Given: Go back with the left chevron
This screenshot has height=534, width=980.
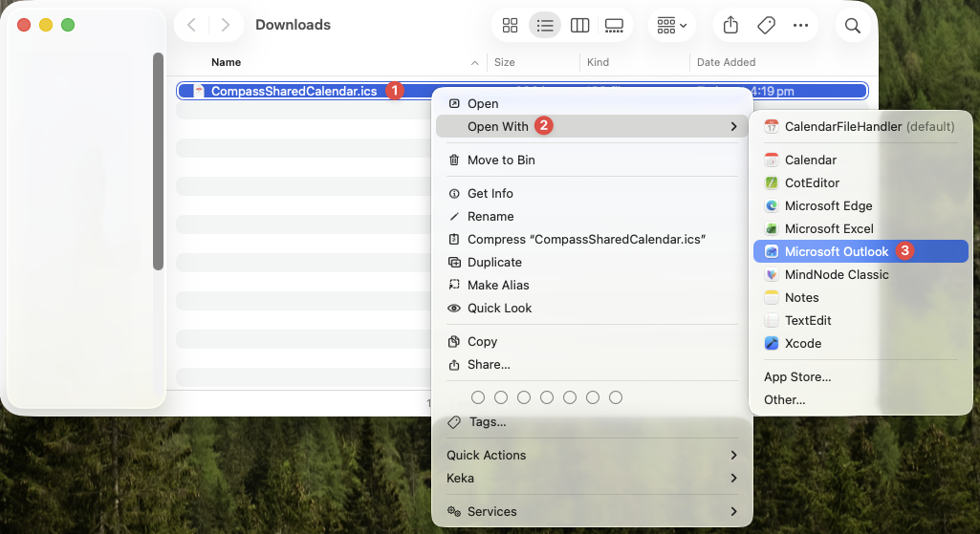Looking at the screenshot, I should click(192, 25).
